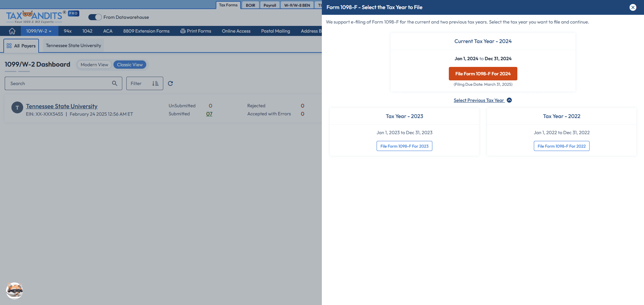Select the All Payers tab
This screenshot has width=644, height=305.
(x=21, y=46)
